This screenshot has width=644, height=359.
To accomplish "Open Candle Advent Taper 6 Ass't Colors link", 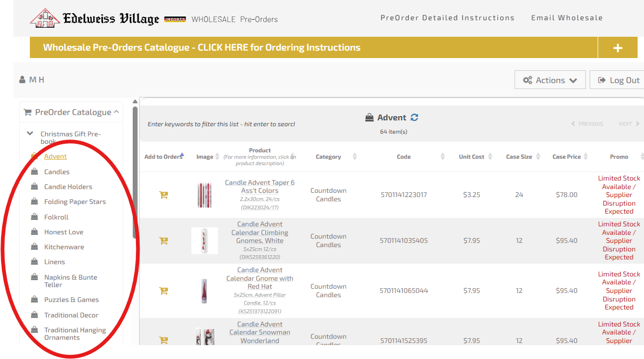I will click(x=260, y=186).
